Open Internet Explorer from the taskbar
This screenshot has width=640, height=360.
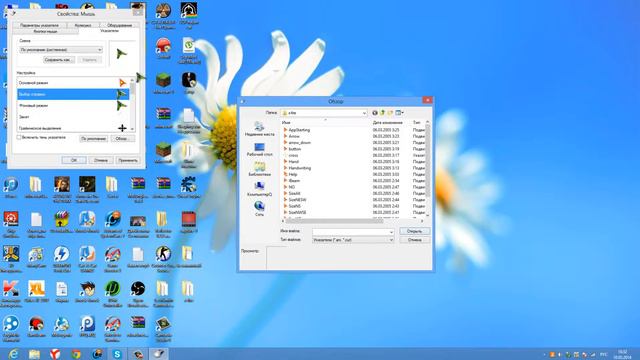pyautogui.click(x=13, y=354)
